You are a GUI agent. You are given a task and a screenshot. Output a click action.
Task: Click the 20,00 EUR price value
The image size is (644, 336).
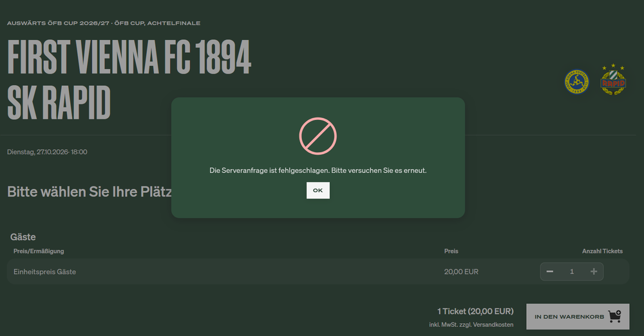461,272
